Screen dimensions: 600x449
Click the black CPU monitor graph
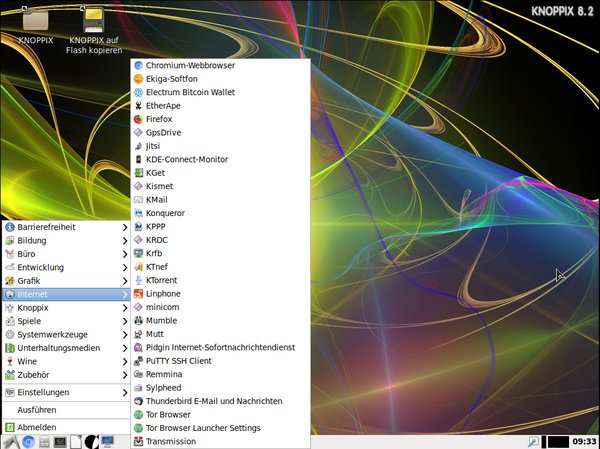pos(558,442)
